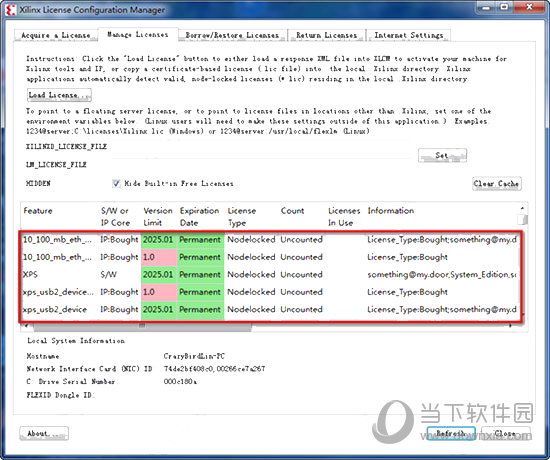The width and height of the screenshot is (550, 460).
Task: Click the 2025.01 version cell in the XPS row
Action: [158, 274]
